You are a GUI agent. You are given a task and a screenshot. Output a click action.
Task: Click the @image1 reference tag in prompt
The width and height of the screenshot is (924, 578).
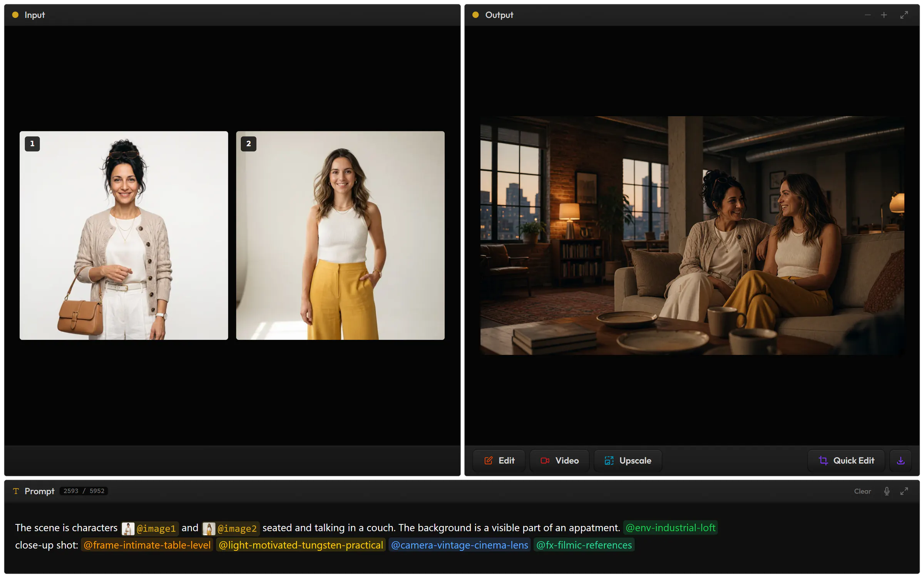click(150, 528)
